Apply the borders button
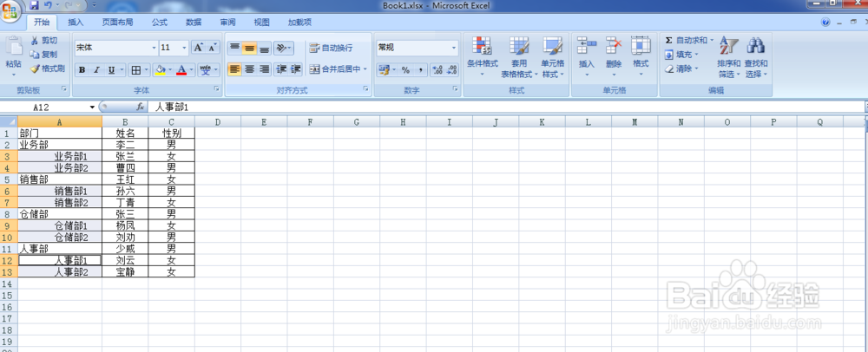 135,69
